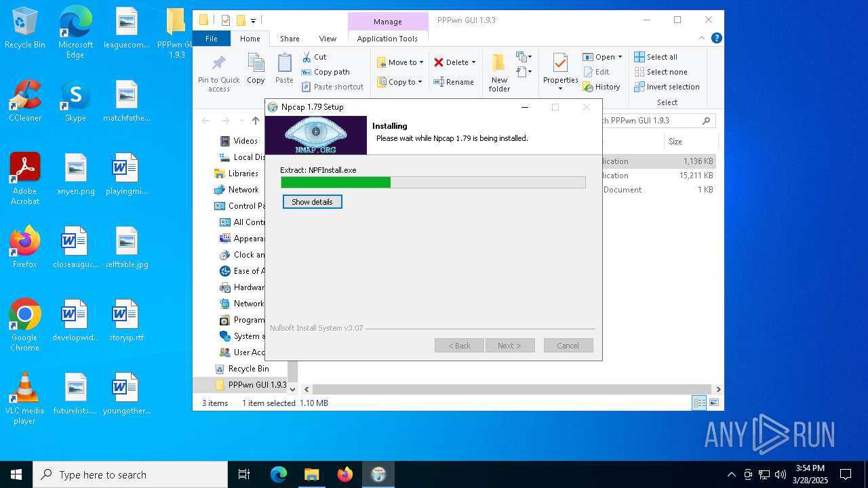868x488 pixels.
Task: Open Adobe Acrobat desktop shortcut
Action: point(25,179)
